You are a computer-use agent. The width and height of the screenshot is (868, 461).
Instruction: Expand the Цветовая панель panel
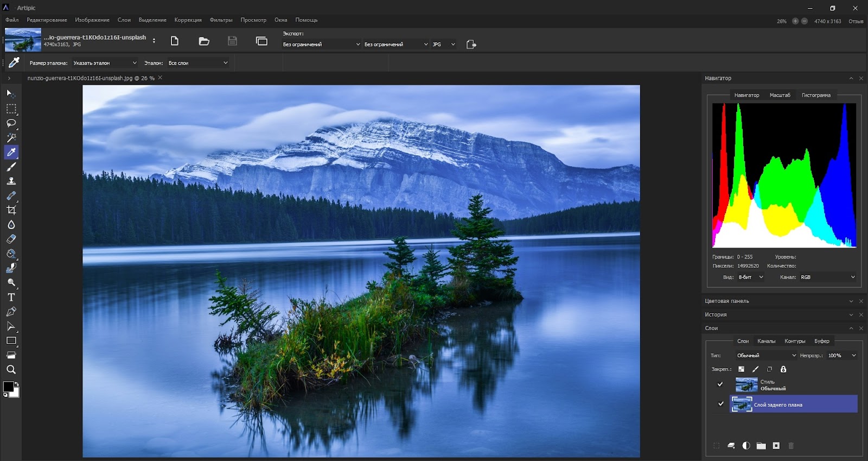click(x=851, y=301)
